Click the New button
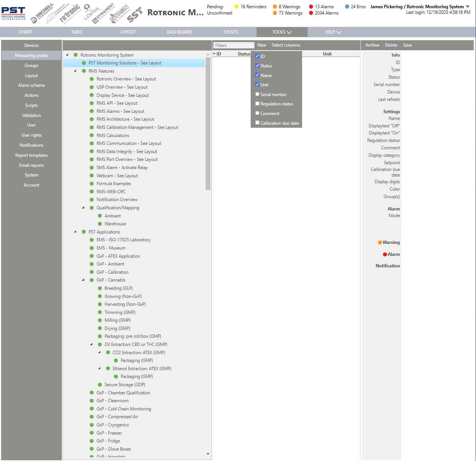Image resolution: width=476 pixels, height=461 pixels. (262, 45)
